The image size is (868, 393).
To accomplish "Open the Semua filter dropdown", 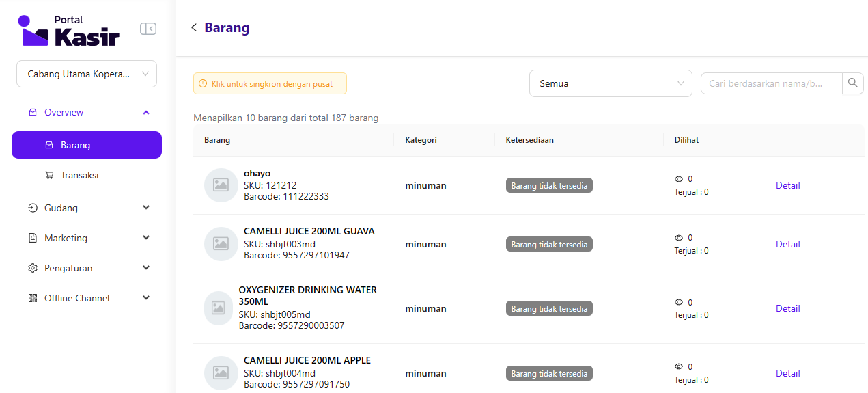I will click(x=611, y=83).
